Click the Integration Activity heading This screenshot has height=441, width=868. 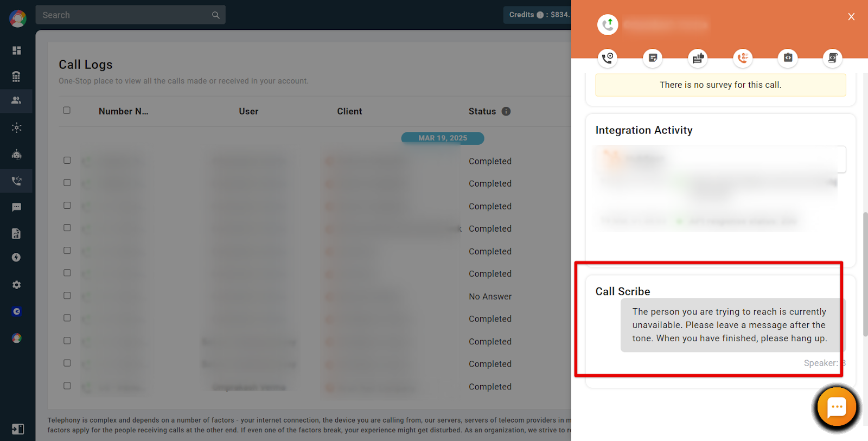(644, 130)
